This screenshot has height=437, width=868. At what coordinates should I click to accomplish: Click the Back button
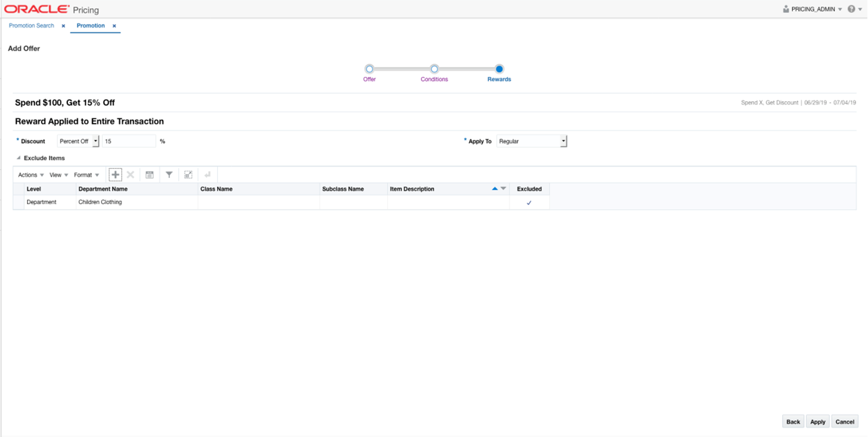[793, 422]
